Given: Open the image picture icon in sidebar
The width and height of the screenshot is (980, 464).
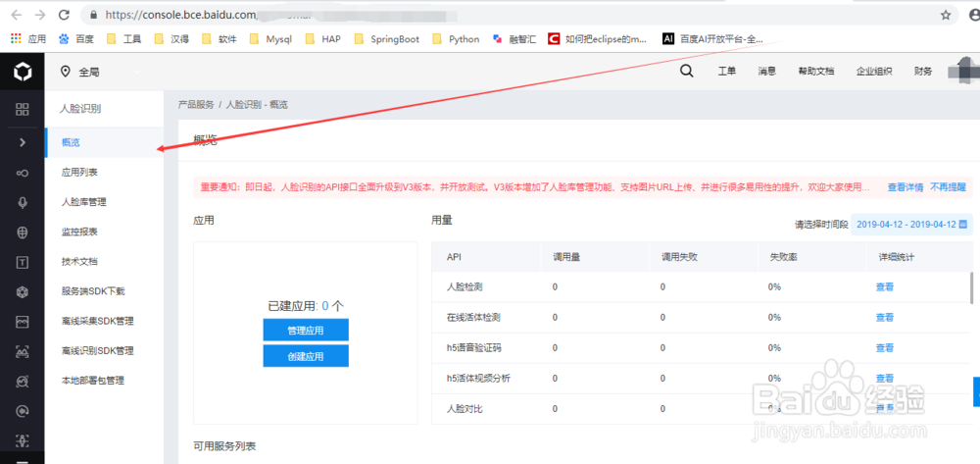Looking at the screenshot, I should pyautogui.click(x=23, y=322).
